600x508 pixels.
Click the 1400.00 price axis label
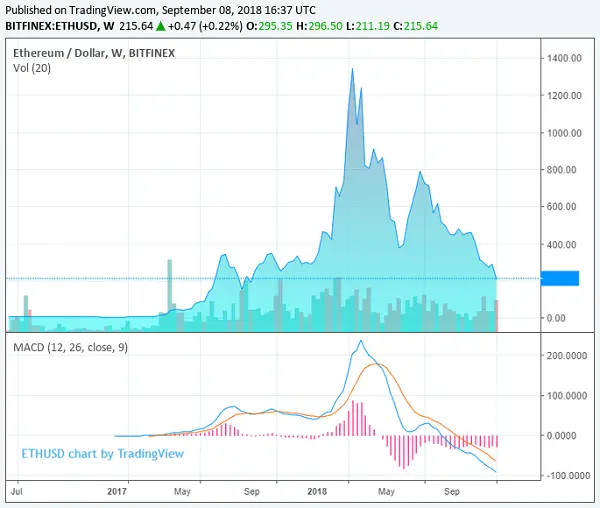tap(563, 58)
